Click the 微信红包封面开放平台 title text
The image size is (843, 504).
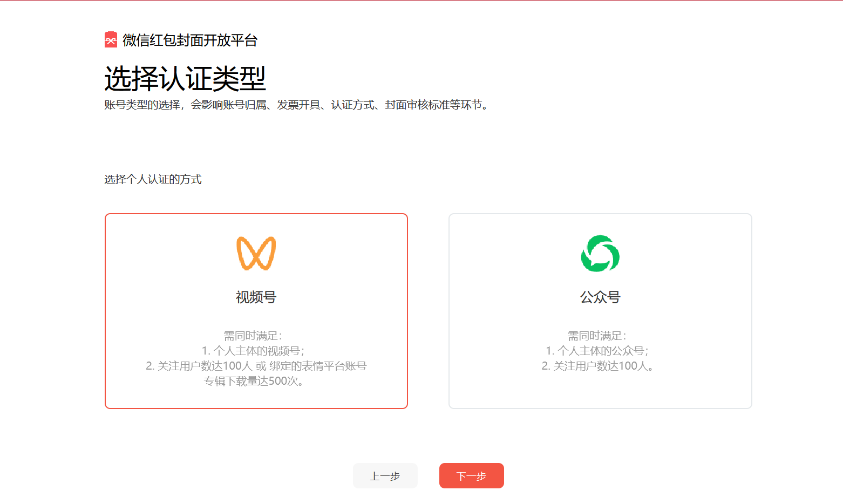click(190, 40)
